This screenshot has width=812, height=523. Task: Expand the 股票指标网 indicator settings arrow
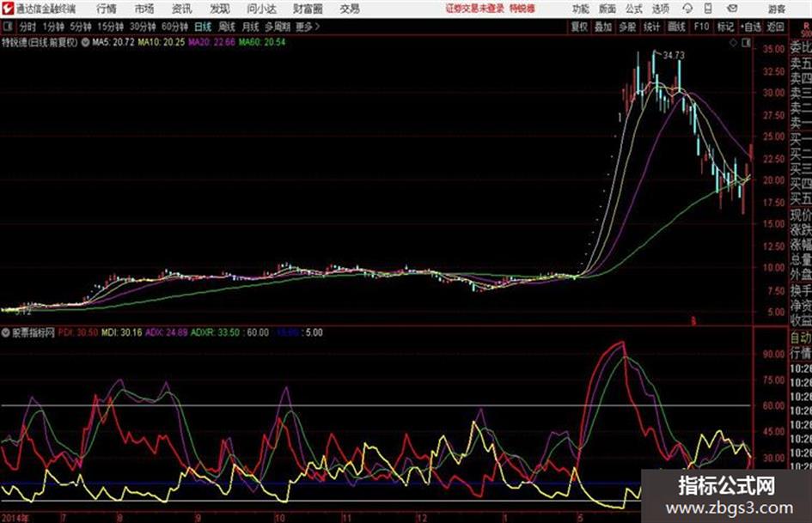6,332
